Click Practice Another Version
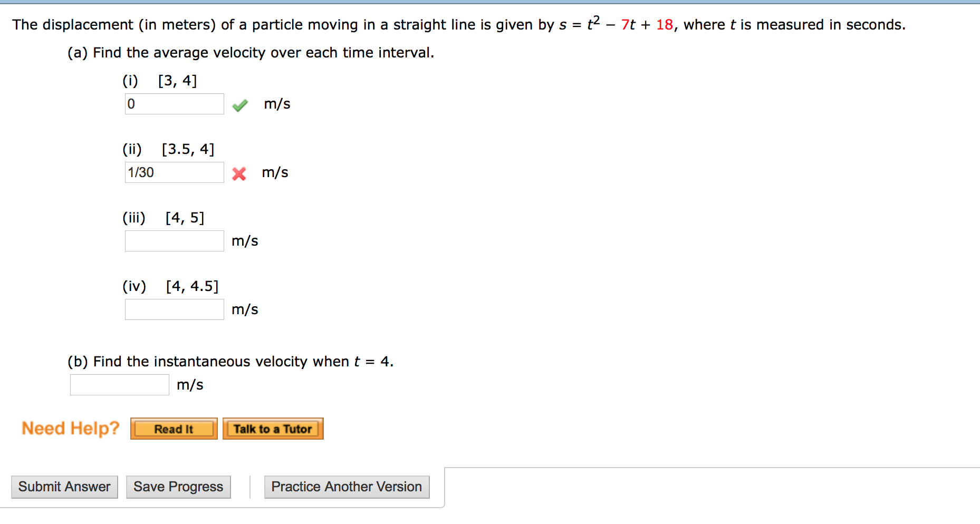Viewport: 980px width, 524px height. tap(347, 487)
